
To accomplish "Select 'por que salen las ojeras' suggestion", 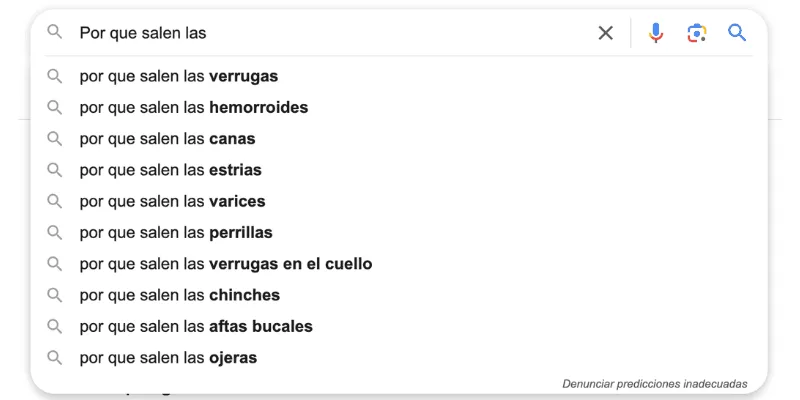I will (168, 357).
